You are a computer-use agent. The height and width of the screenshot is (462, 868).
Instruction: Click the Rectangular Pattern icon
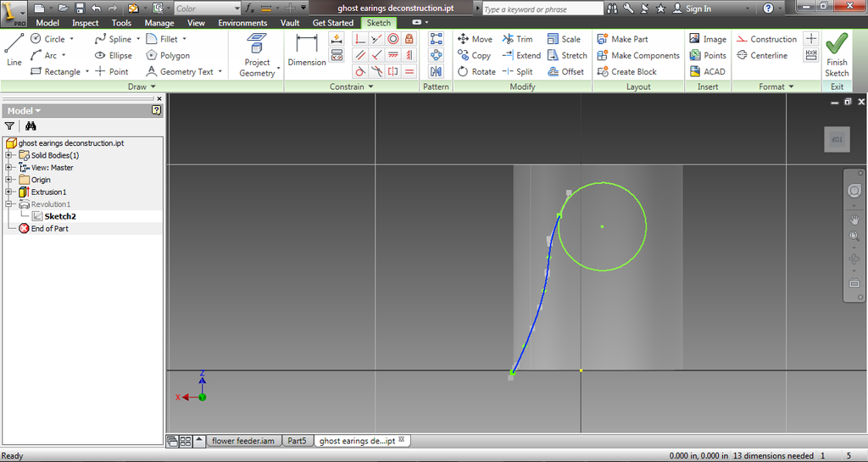click(x=437, y=39)
